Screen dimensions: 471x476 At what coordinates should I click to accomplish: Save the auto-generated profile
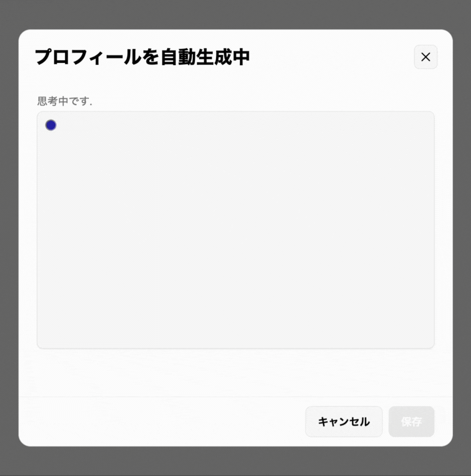pos(411,421)
